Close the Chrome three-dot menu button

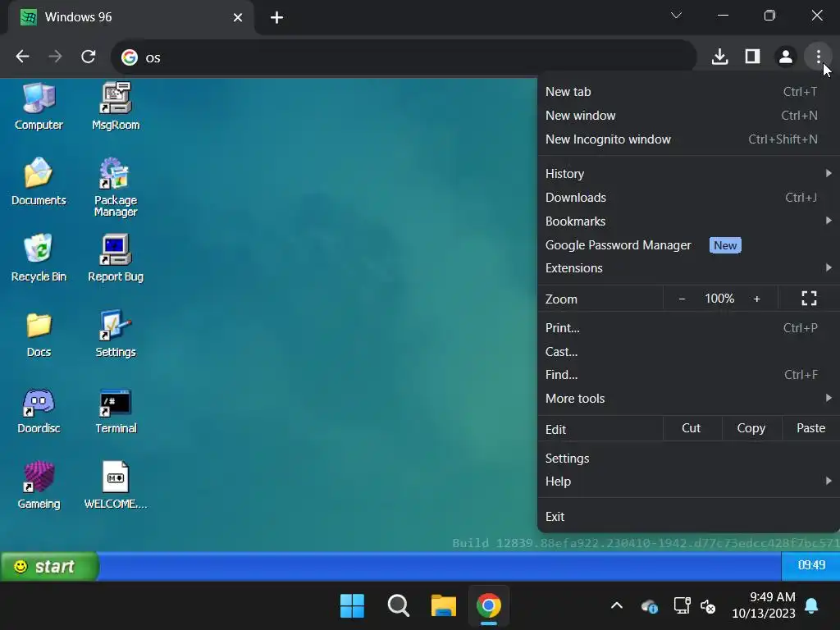click(818, 57)
